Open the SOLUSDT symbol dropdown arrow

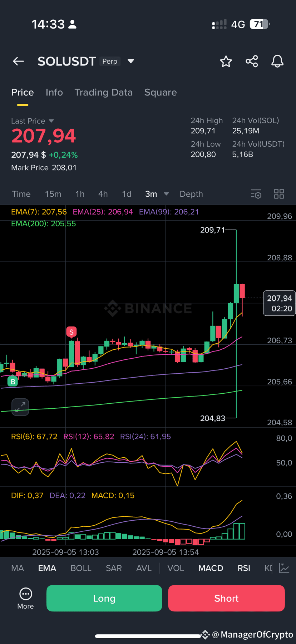coord(131,62)
